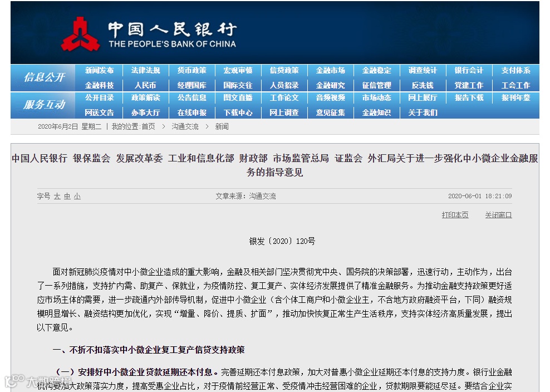
Task: Select 工会工作 in the navigation
Action: pos(515,85)
